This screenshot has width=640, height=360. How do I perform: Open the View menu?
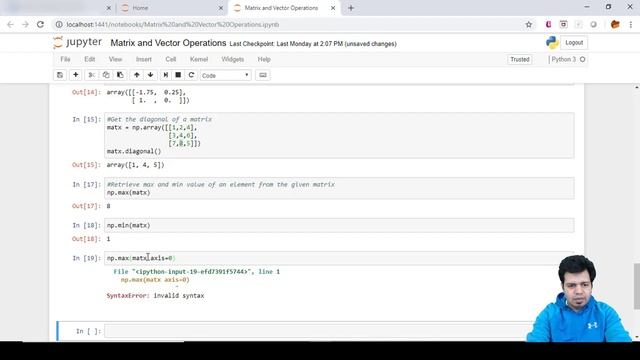click(116, 59)
